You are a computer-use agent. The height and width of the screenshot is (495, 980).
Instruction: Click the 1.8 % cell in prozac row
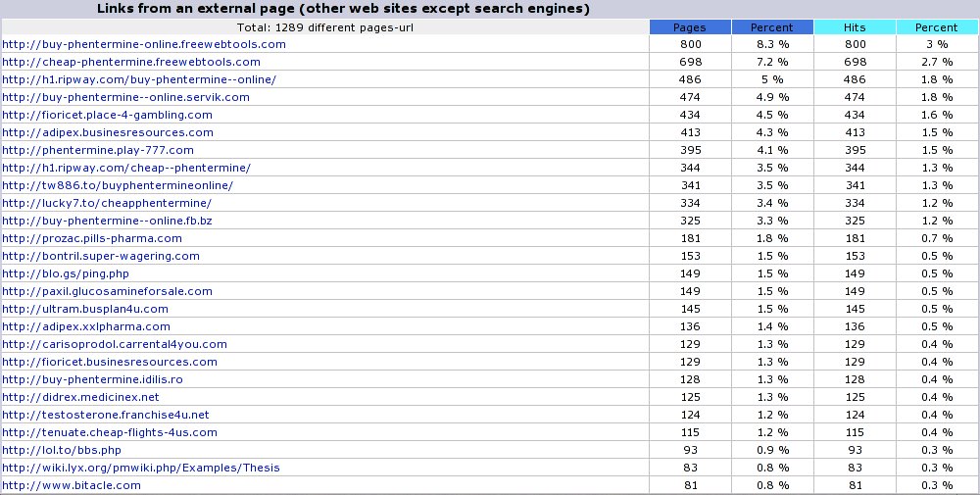coord(772,238)
